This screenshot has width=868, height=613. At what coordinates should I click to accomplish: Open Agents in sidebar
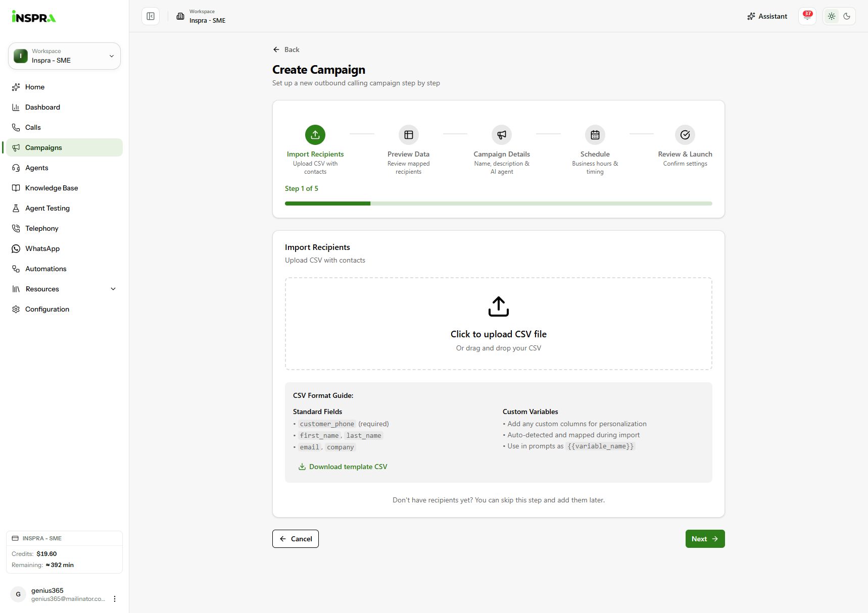(64, 168)
